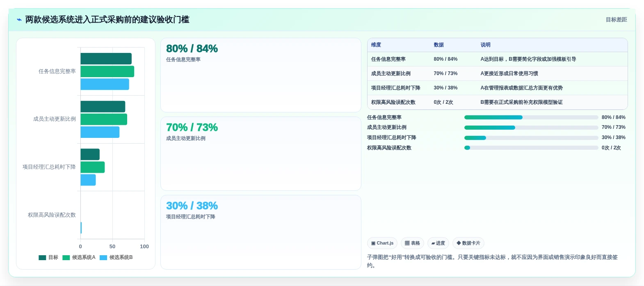Open the 80% / 84% data card
644x286 pixels.
pos(261,75)
